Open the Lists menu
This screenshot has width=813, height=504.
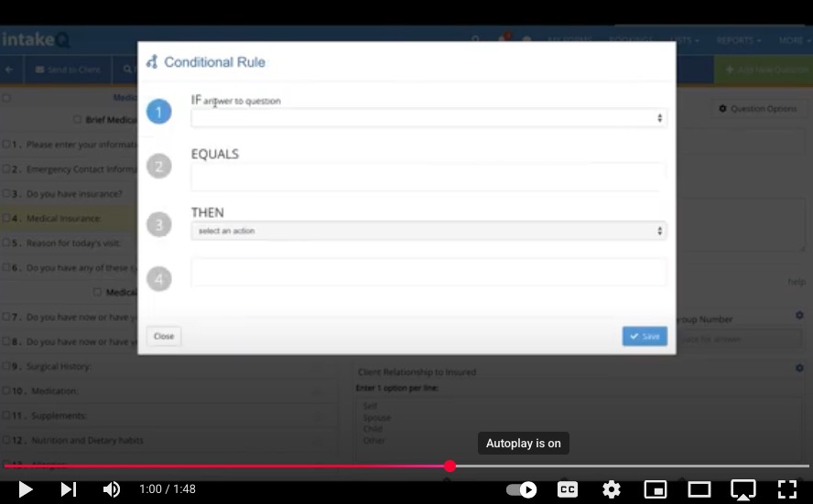(685, 40)
